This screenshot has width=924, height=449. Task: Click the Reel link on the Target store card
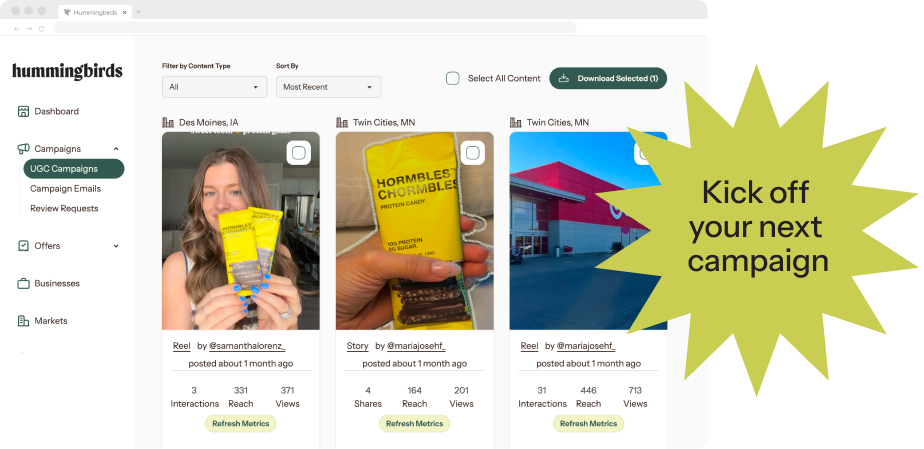click(529, 346)
